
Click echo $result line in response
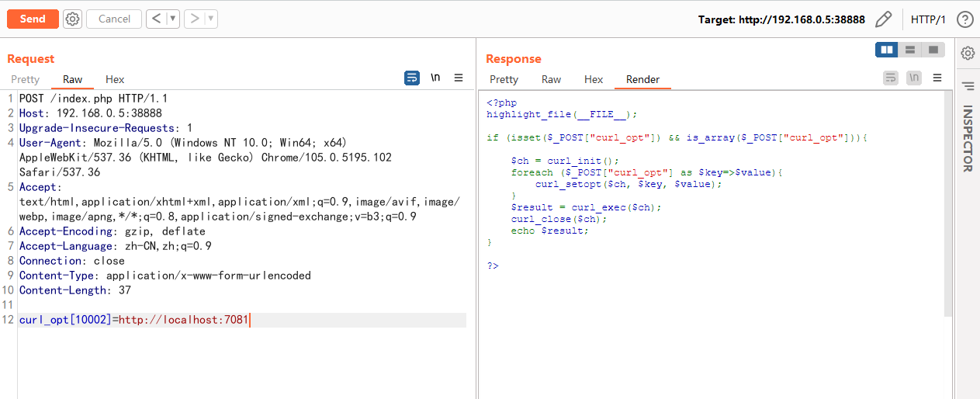click(549, 231)
